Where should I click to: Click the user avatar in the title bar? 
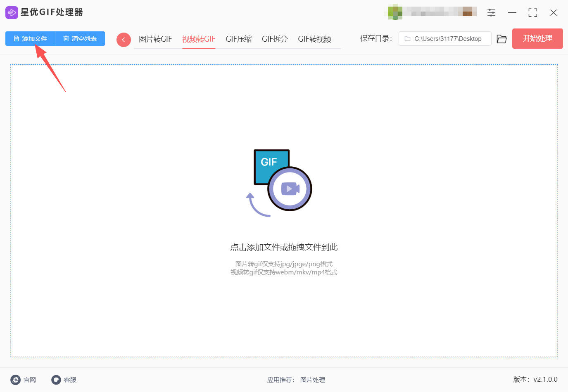[x=395, y=12]
